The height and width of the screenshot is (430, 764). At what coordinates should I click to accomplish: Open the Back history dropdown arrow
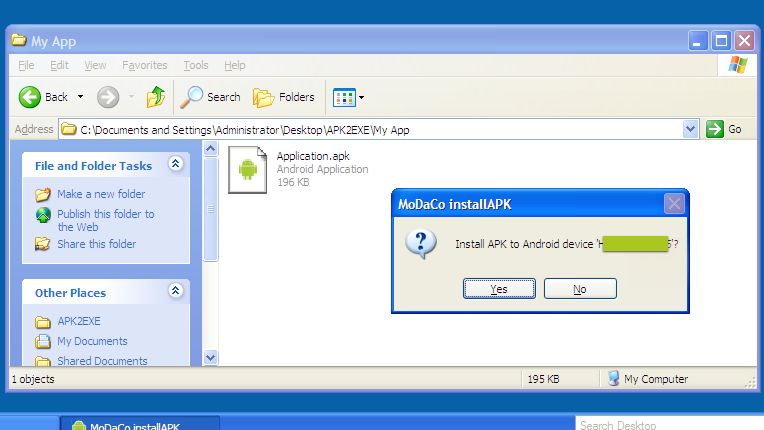(x=80, y=97)
